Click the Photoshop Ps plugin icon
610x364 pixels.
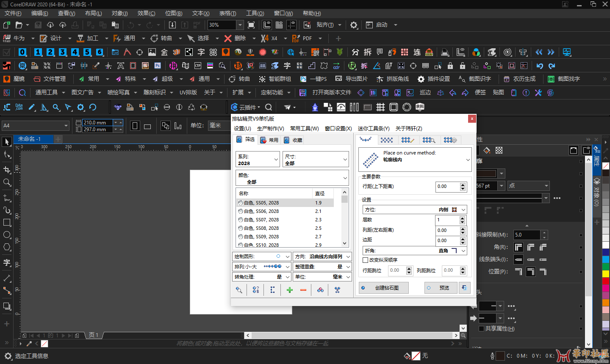click(158, 66)
